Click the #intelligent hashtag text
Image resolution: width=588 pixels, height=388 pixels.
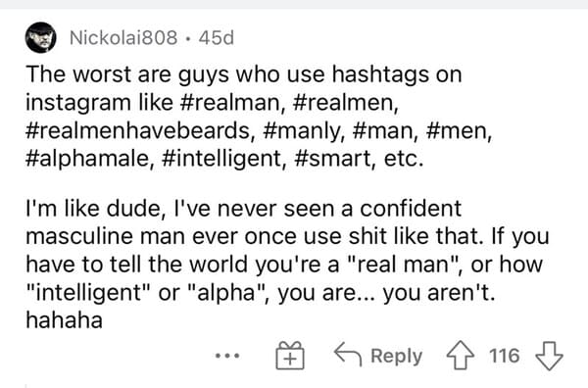(221, 159)
